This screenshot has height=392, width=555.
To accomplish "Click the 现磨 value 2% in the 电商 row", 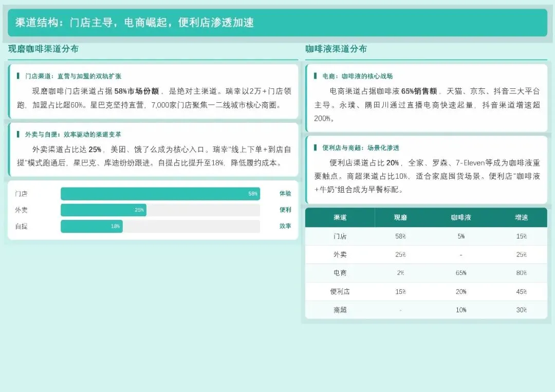I will tap(400, 273).
